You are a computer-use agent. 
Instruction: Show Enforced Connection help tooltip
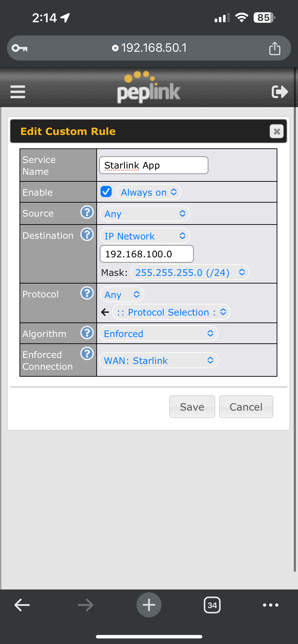87,354
